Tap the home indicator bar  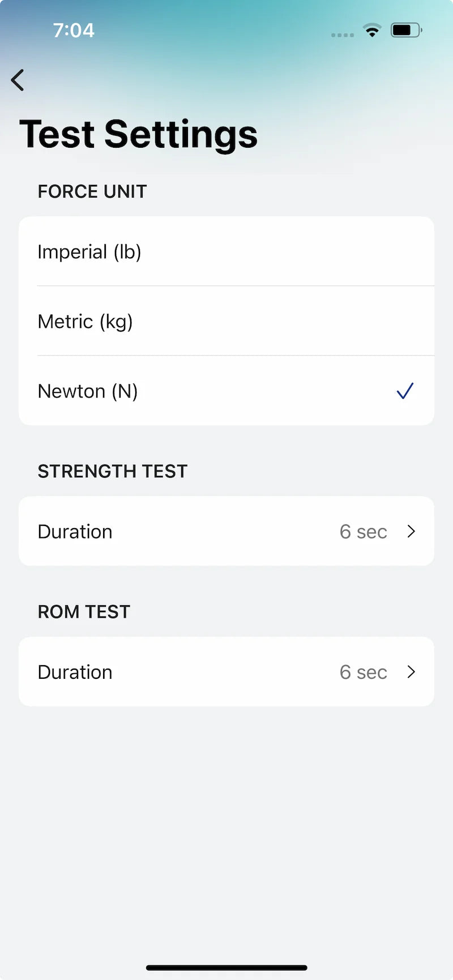click(x=226, y=968)
